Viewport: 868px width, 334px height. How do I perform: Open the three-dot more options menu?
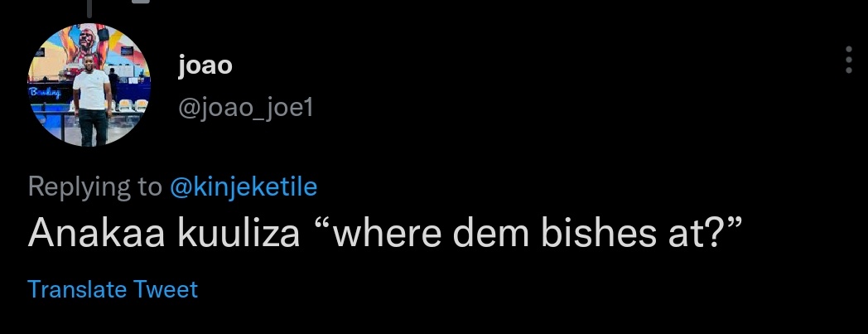(x=849, y=60)
